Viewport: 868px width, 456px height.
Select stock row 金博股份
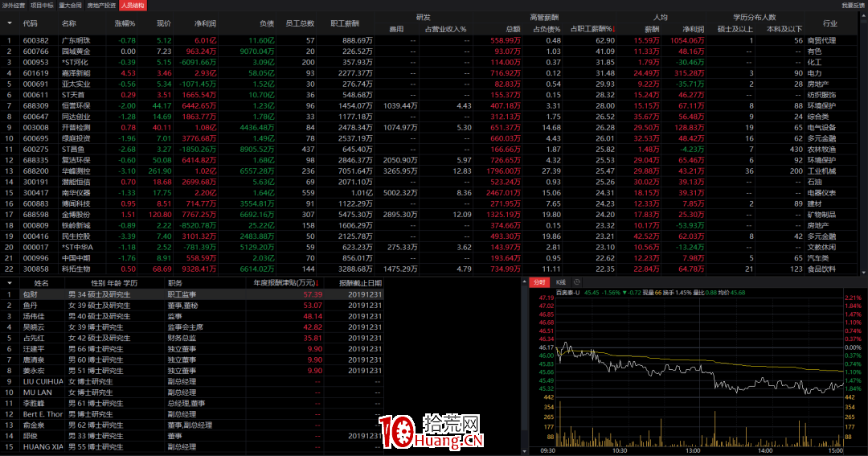[x=430, y=215]
